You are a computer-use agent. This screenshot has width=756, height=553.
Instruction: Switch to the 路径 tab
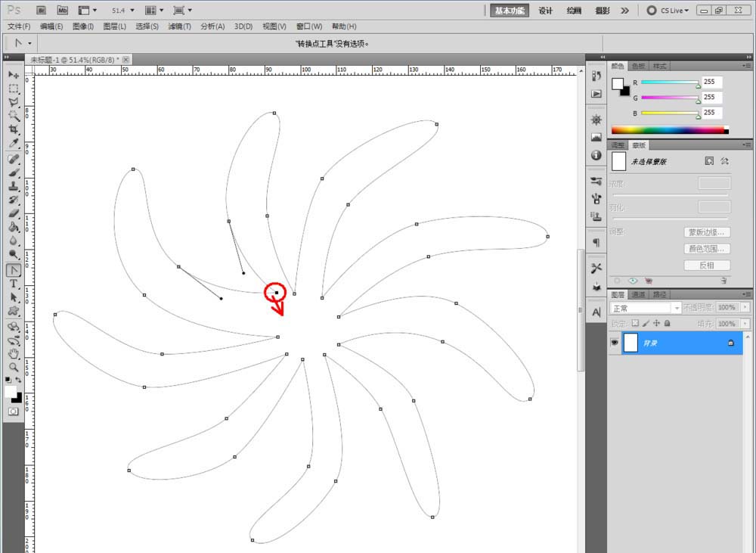coord(659,294)
